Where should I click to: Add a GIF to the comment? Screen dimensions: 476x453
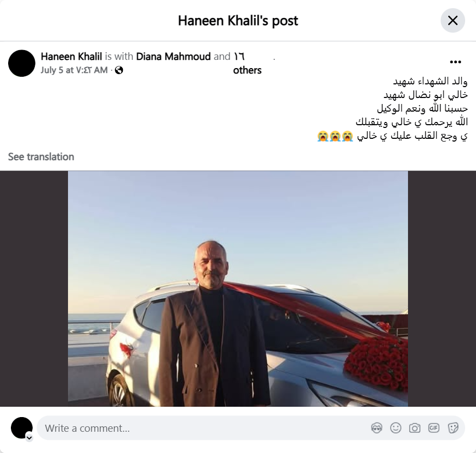[x=434, y=428]
